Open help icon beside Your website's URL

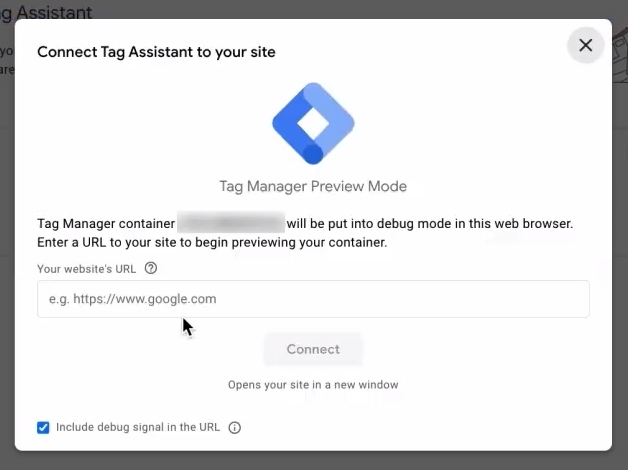point(151,268)
